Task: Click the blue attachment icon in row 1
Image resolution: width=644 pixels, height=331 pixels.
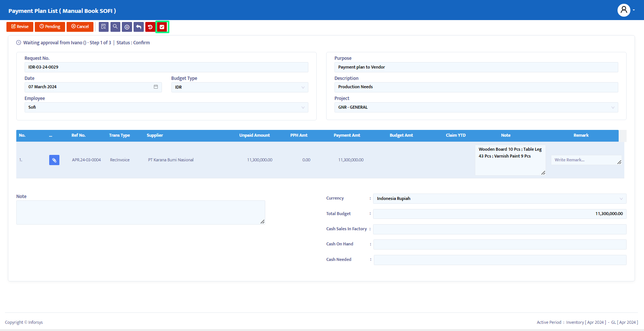Action: coord(54,160)
